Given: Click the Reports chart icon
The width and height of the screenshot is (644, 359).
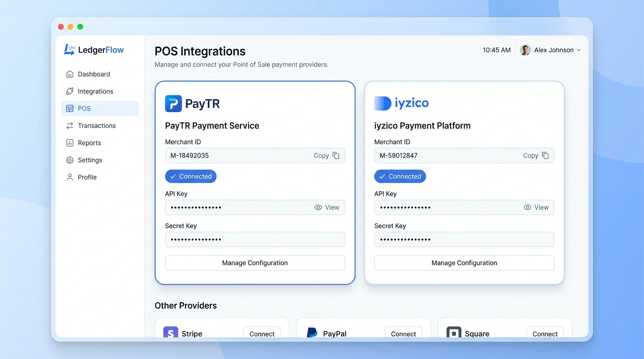Looking at the screenshot, I should coord(70,143).
